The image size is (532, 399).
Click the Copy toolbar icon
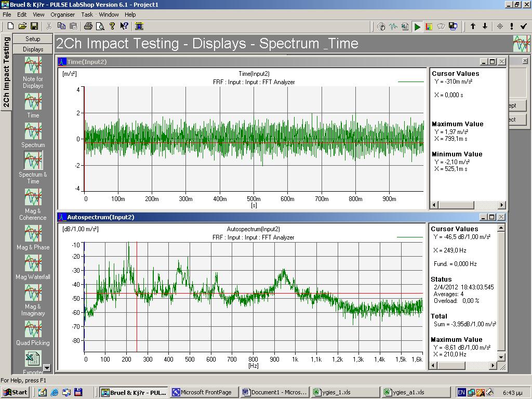pos(61,26)
